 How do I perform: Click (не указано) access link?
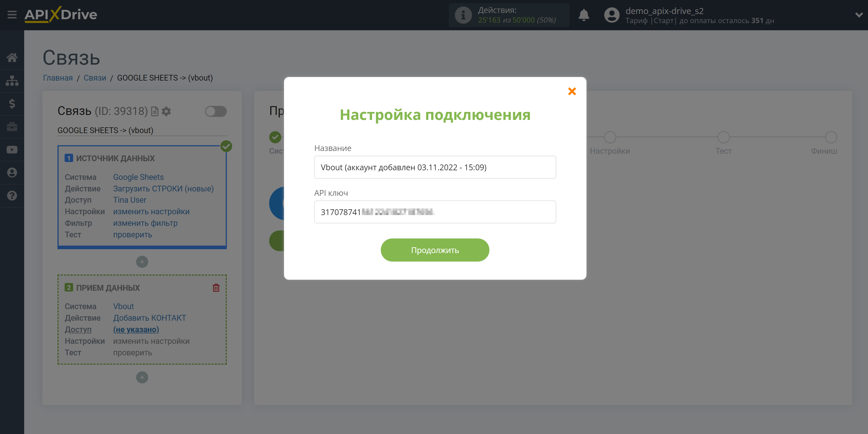pyautogui.click(x=136, y=329)
